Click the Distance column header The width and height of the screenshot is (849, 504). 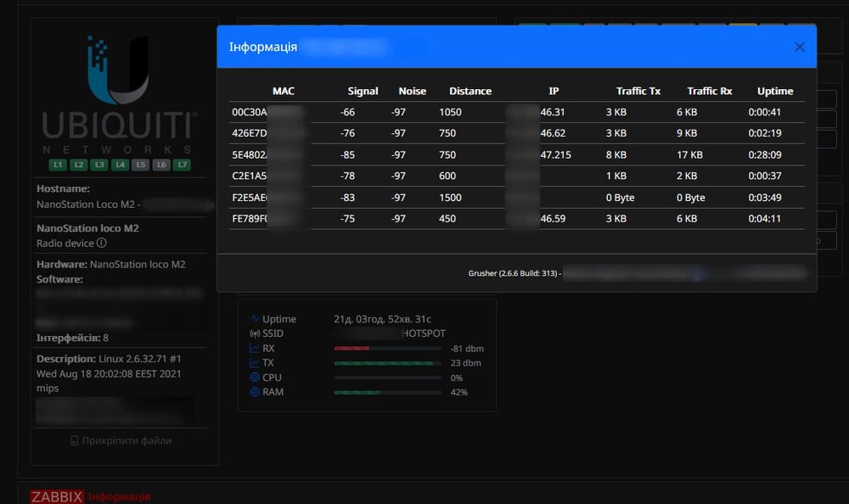click(x=469, y=91)
